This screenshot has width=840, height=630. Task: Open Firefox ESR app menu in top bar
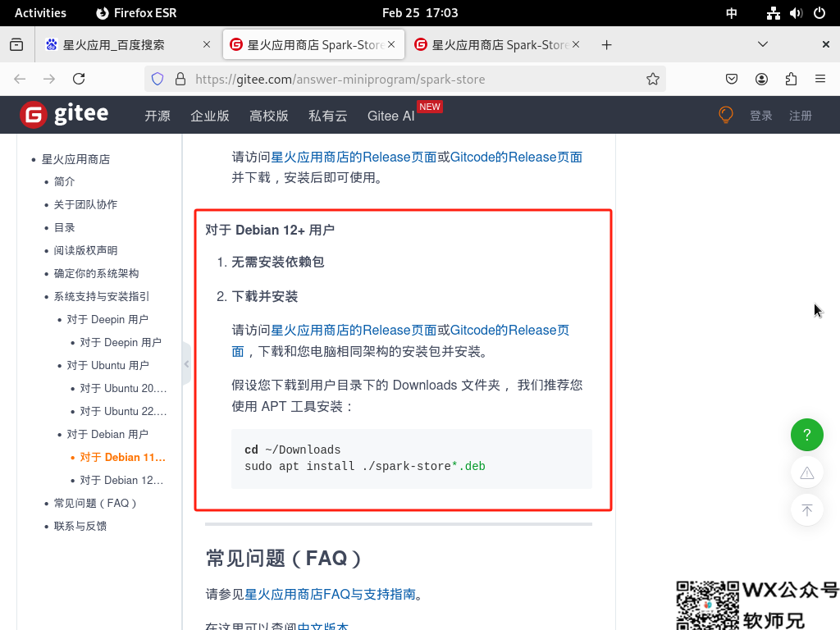pyautogui.click(x=136, y=13)
